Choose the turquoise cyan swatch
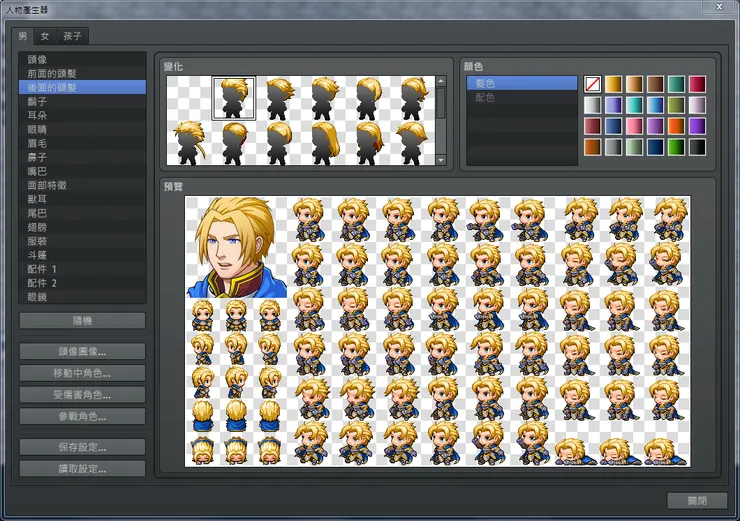Screen dimensions: 740x521 634,105
